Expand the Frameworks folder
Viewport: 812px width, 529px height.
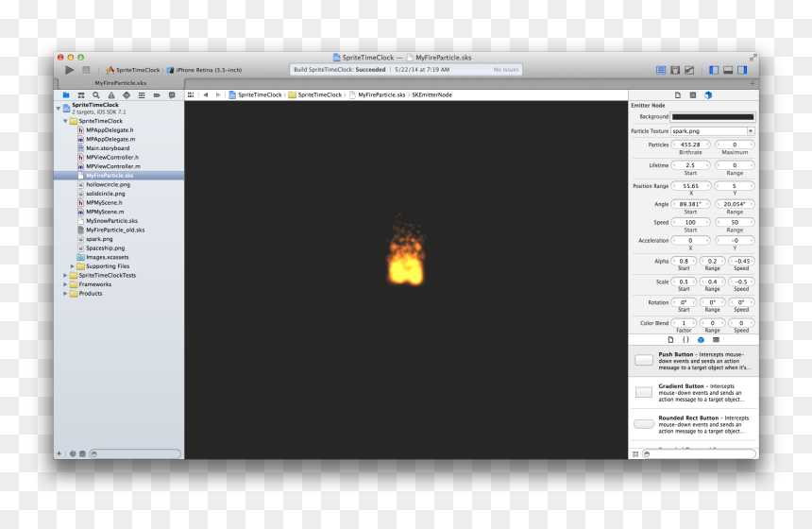point(65,284)
